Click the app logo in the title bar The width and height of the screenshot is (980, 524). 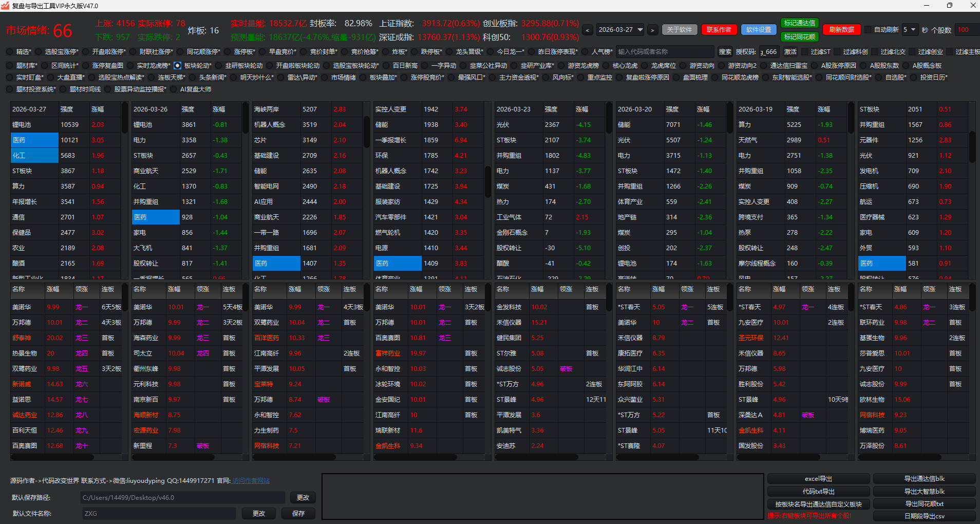tap(6, 6)
